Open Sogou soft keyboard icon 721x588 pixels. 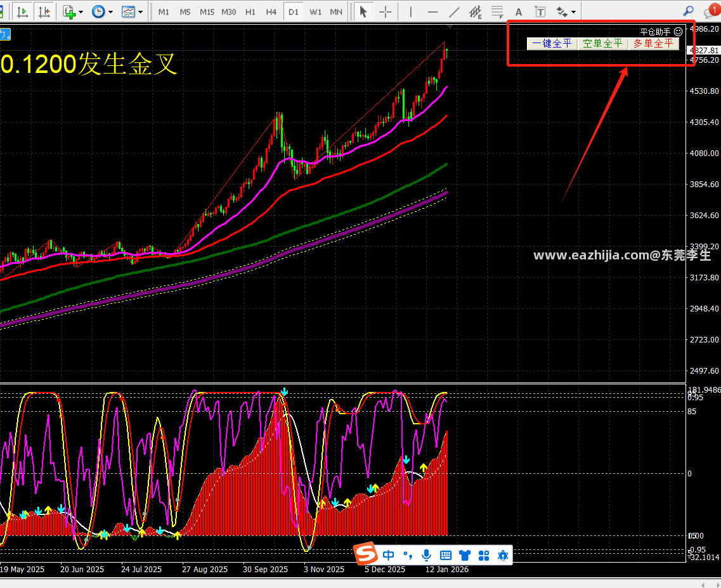446,556
